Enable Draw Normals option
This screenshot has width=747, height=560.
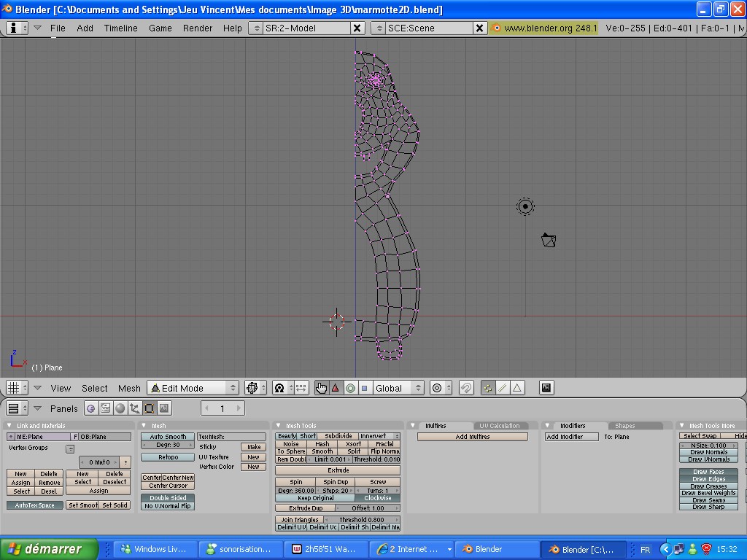(x=708, y=452)
